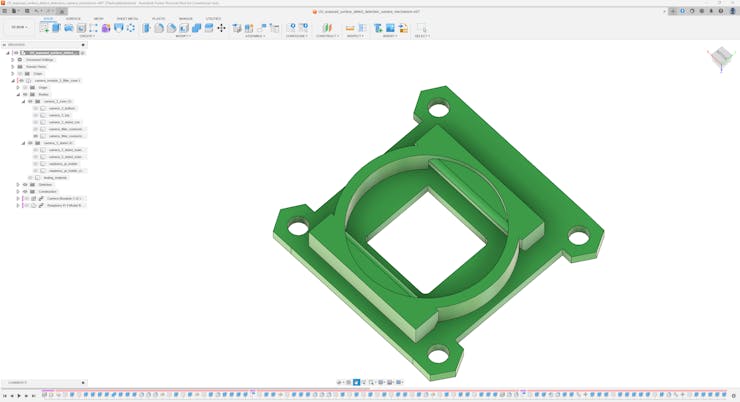The width and height of the screenshot is (740, 402).
Task: Select the Chamfer tool
Action: coord(171,28)
